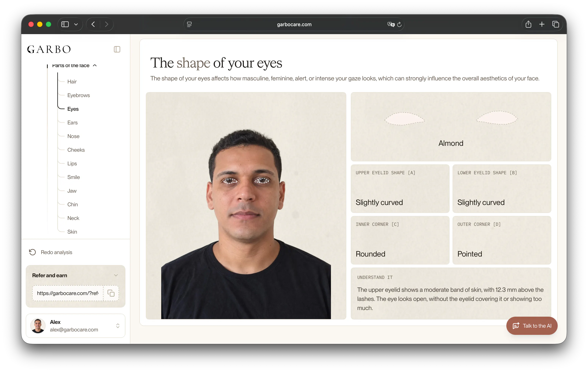Click the referral link field
Viewport: 588px width, 372px height.
point(68,293)
